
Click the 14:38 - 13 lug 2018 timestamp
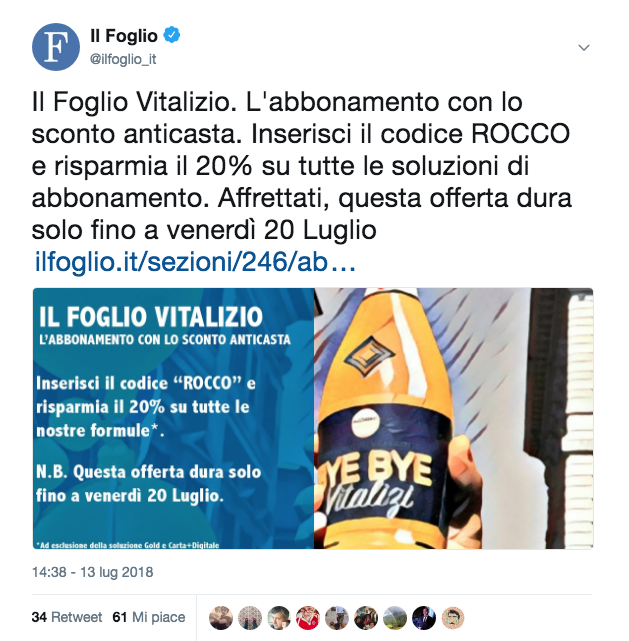coord(93,572)
